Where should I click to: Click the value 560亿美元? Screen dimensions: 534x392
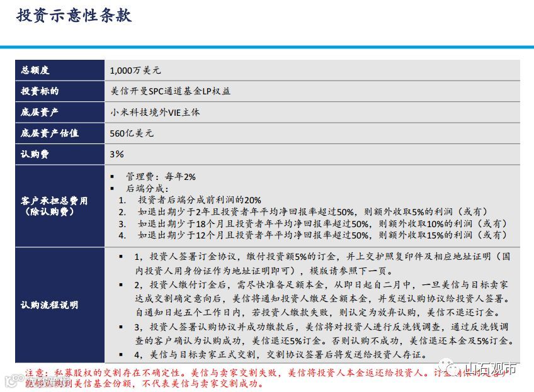pos(132,133)
